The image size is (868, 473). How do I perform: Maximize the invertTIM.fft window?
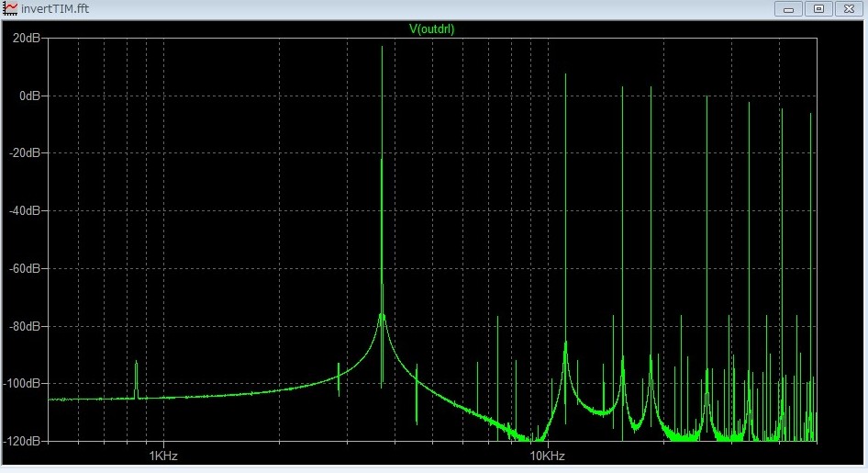point(818,9)
